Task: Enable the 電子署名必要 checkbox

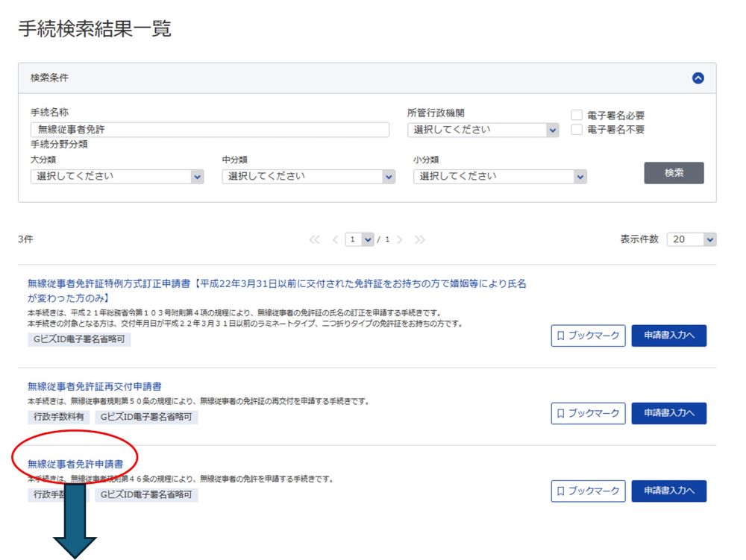Action: pyautogui.click(x=577, y=116)
